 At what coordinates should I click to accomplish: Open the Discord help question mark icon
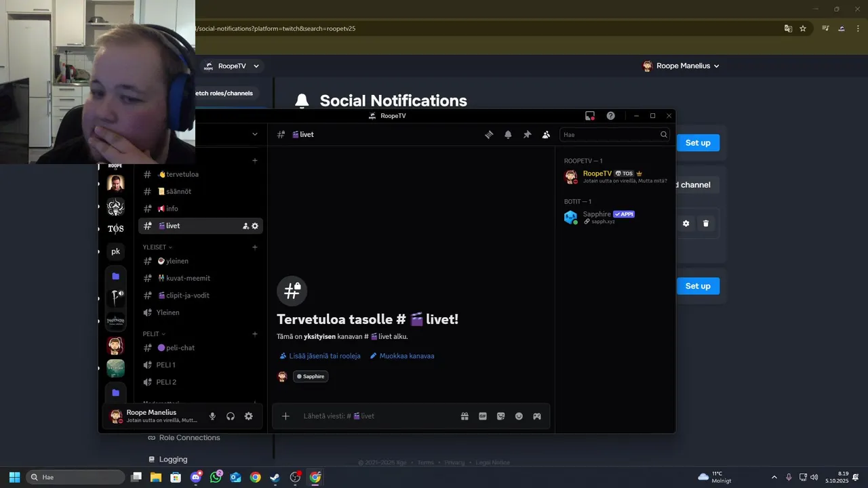pos(610,116)
